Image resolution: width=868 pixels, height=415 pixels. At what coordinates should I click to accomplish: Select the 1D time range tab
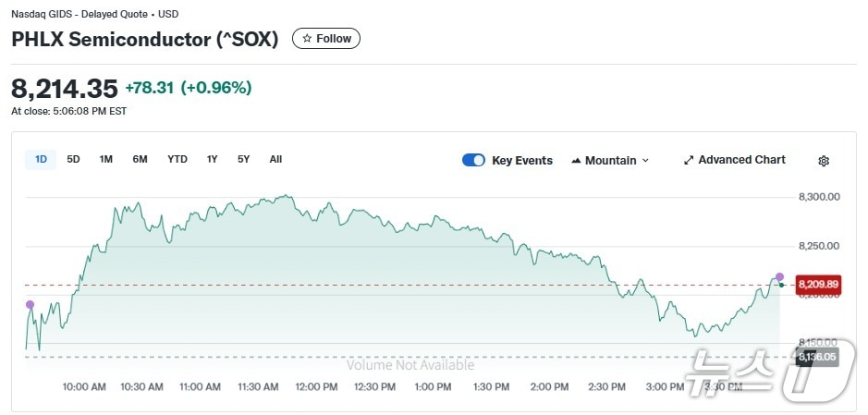click(x=41, y=159)
